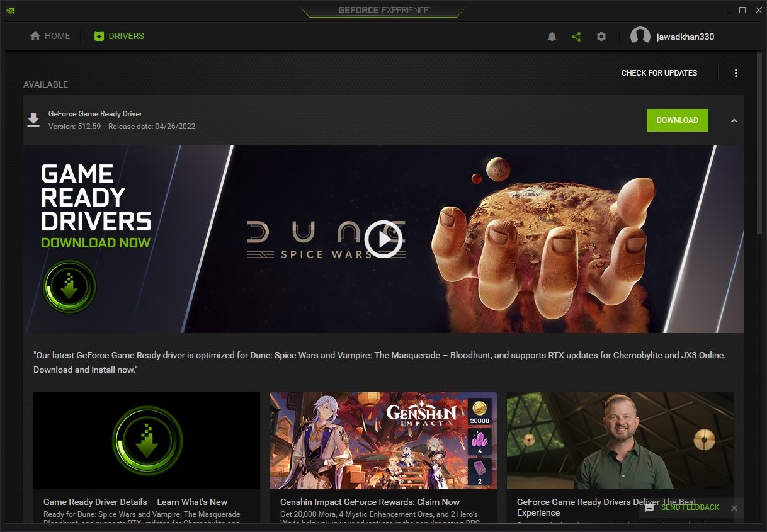Image resolution: width=767 pixels, height=532 pixels.
Task: Click 'Game Ready Driver Details – Learn What's New' title
Action: (135, 502)
